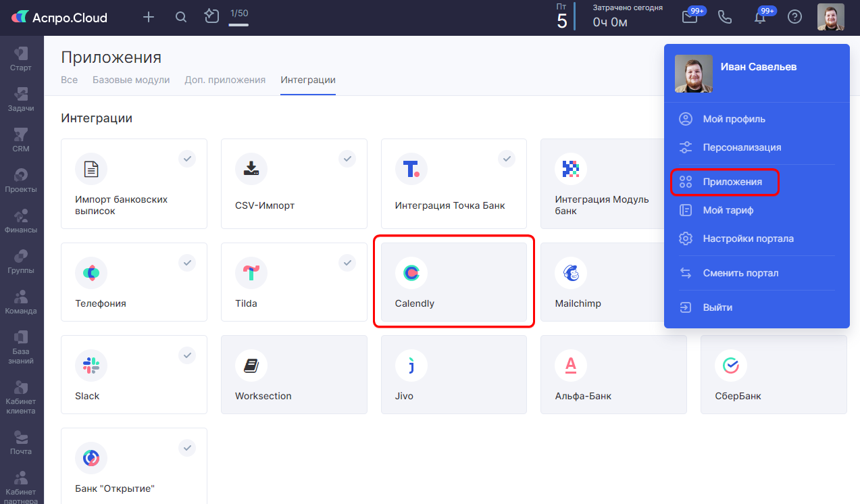Toggle checkmark on Телефония card

(x=187, y=263)
